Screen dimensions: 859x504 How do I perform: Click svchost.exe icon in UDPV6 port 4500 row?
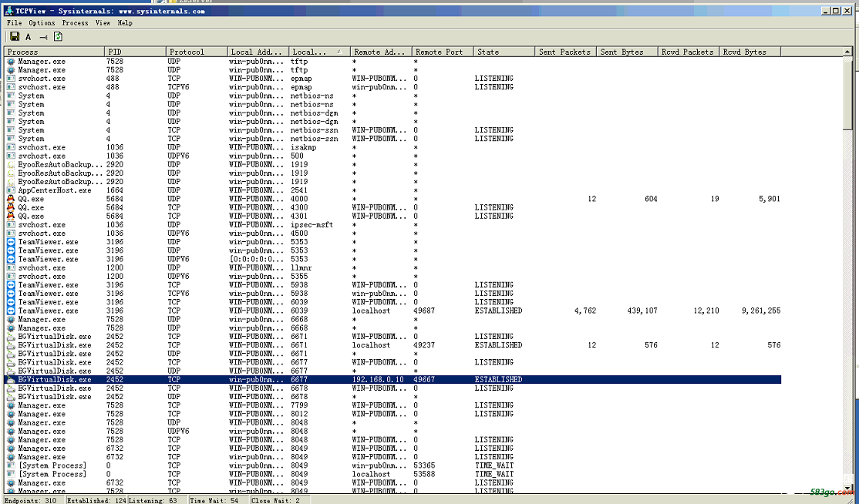pyautogui.click(x=11, y=234)
